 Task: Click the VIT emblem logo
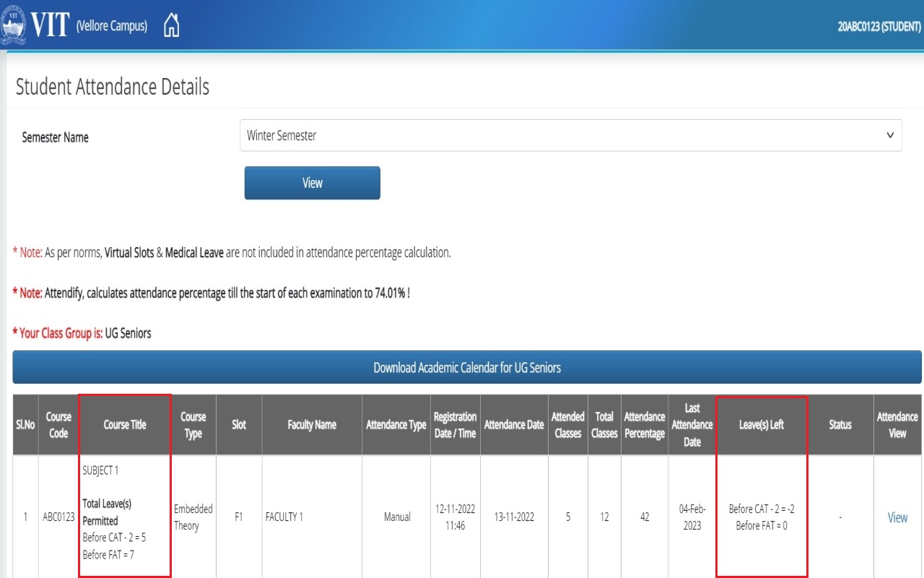tap(13, 25)
